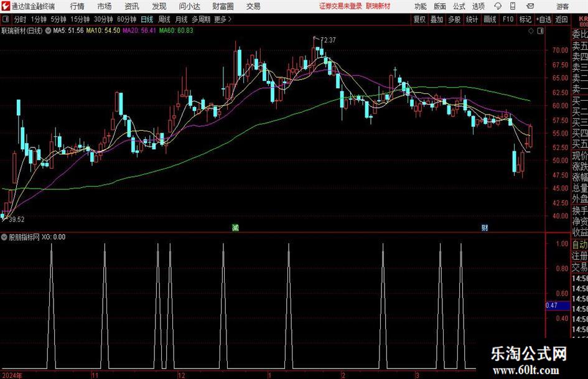The image size is (588, 379).
Task: Click the 2024年 date axis label
Action: [x=12, y=375]
